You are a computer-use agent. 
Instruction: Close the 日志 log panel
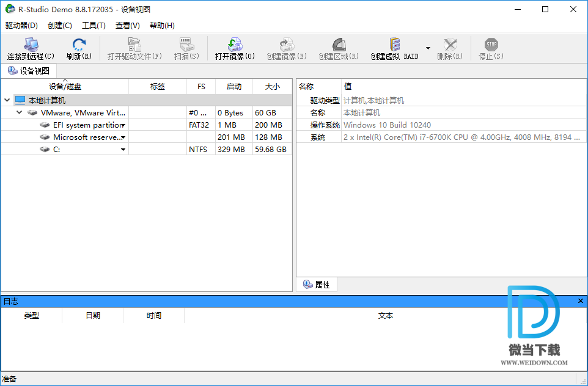point(581,301)
